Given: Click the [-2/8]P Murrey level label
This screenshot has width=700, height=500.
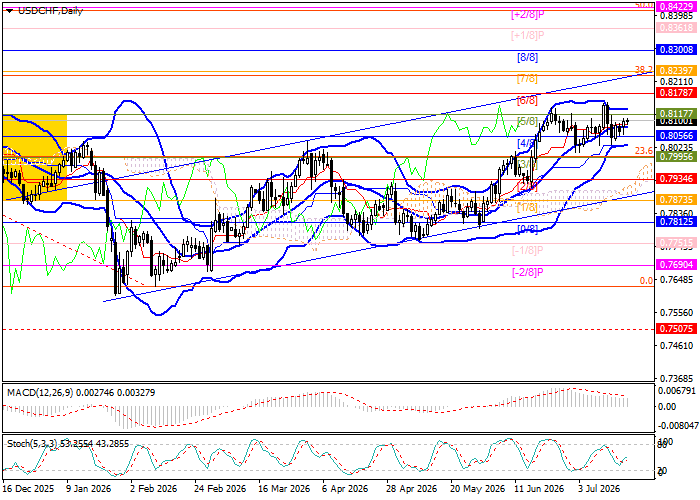Looking at the screenshot, I should [527, 272].
